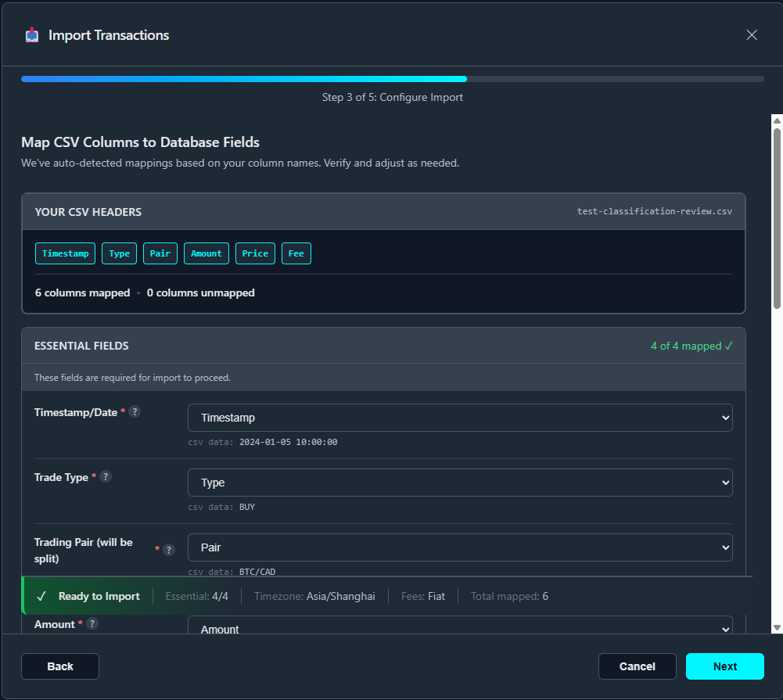Screen dimensions: 783x700
Task: Click the Pair CSV header tag
Action: [x=160, y=253]
